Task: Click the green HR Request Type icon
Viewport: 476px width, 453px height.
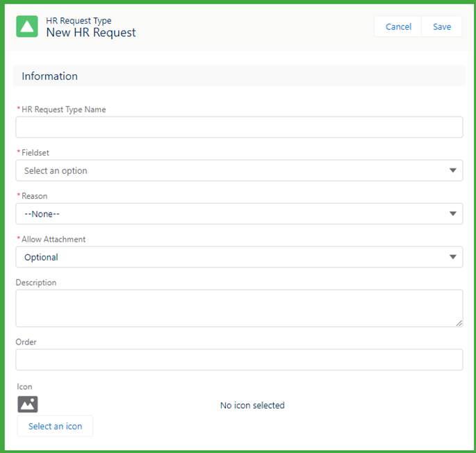Action: pos(27,26)
